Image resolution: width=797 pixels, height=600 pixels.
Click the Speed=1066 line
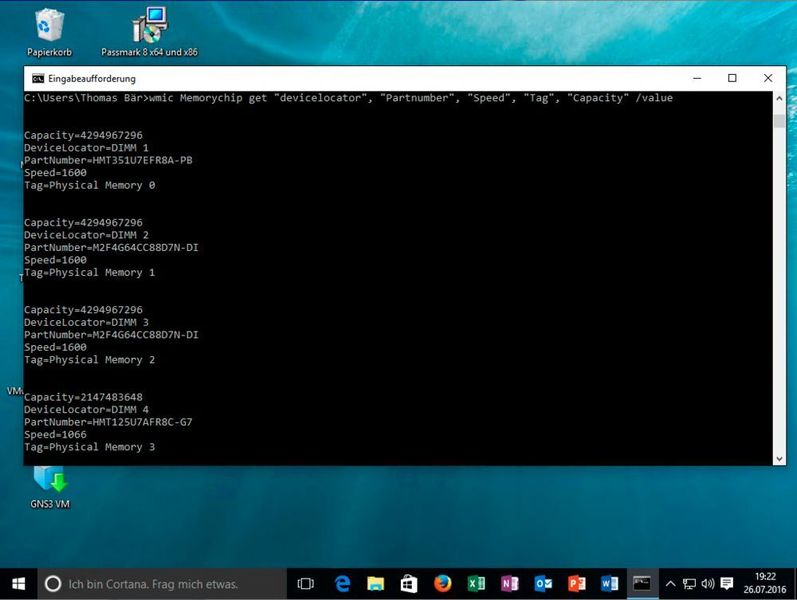tap(55, 435)
